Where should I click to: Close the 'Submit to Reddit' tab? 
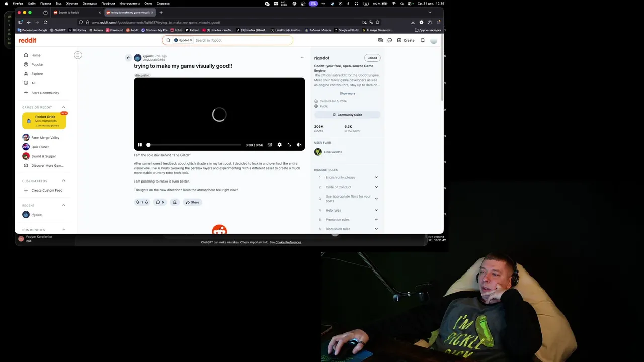(100, 12)
